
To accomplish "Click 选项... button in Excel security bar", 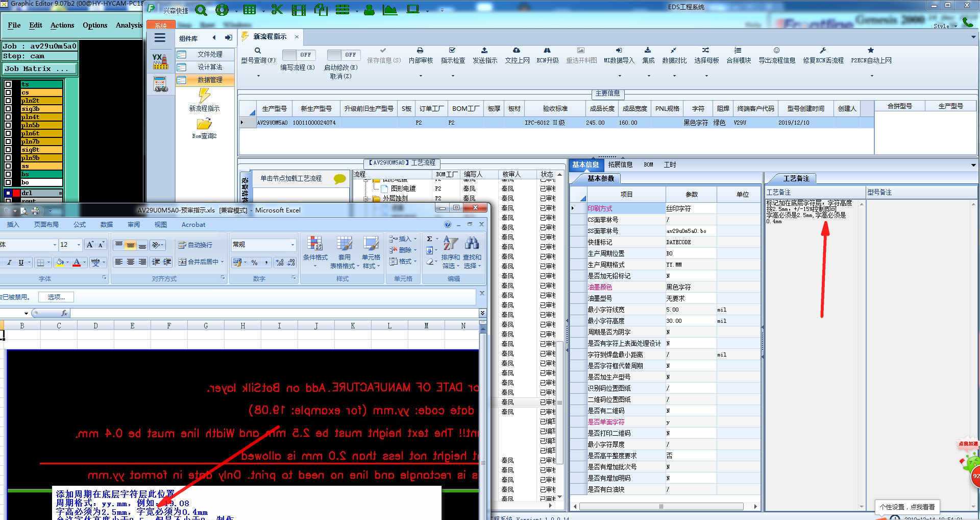I will pos(56,297).
